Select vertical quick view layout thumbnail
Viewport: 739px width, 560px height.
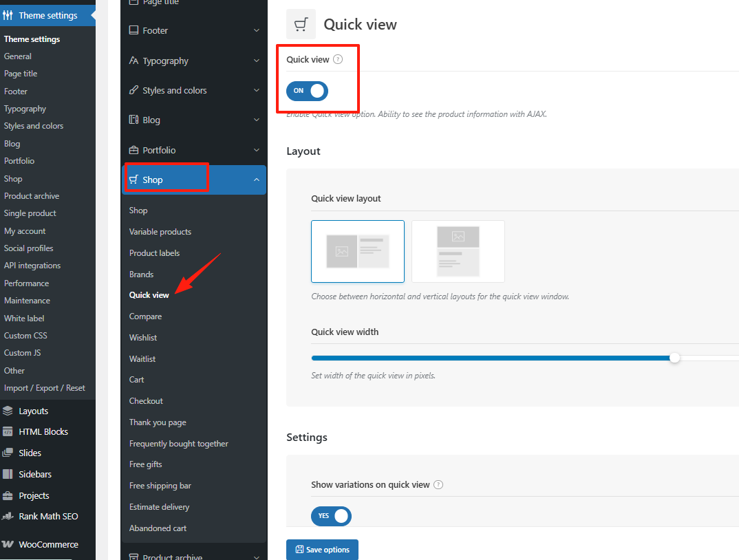tap(458, 251)
